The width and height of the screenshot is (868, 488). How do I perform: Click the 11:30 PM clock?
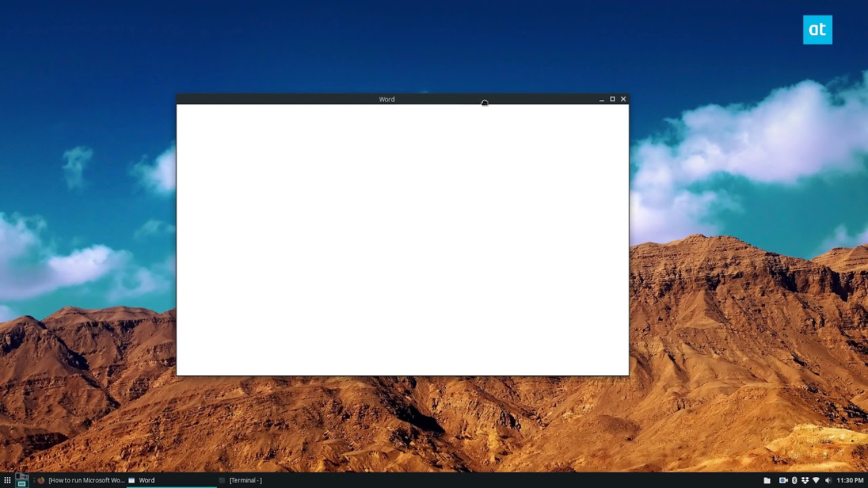[x=850, y=481]
